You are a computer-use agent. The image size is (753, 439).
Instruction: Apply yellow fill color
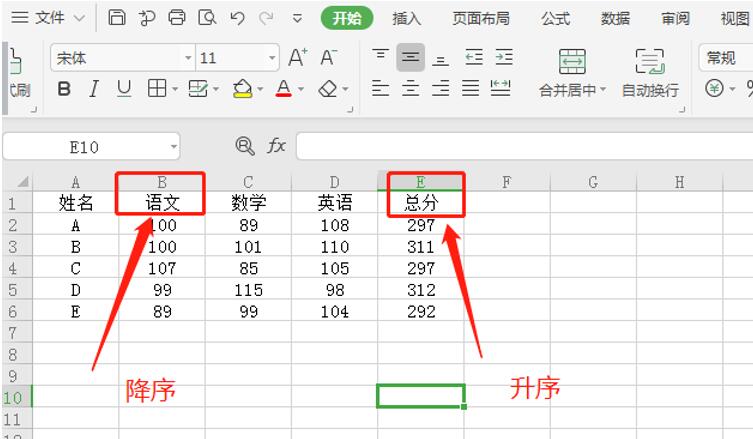click(243, 88)
